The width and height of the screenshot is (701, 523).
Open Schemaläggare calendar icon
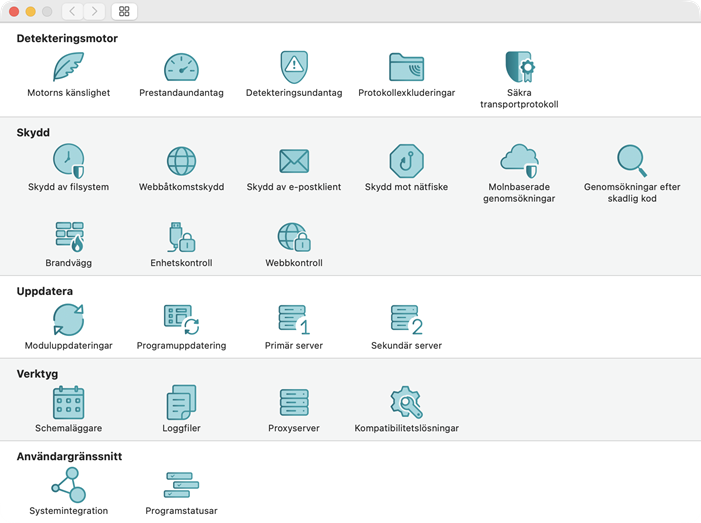tap(68, 402)
